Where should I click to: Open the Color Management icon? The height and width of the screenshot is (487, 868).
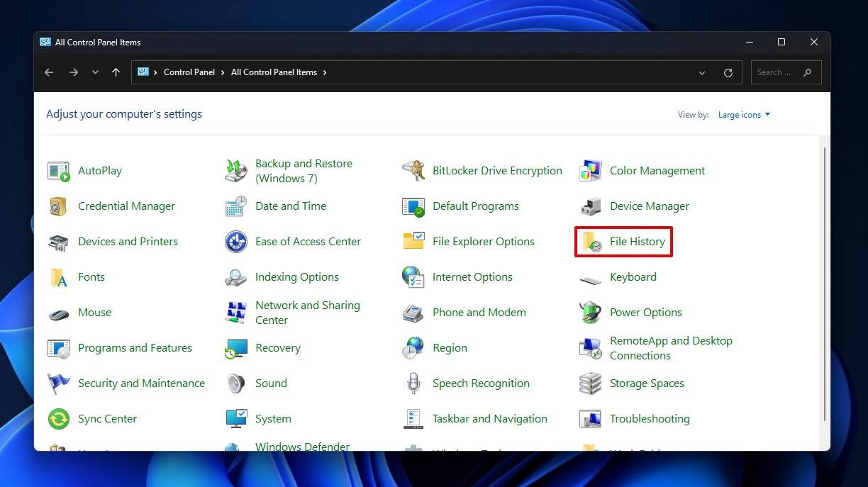tap(591, 171)
